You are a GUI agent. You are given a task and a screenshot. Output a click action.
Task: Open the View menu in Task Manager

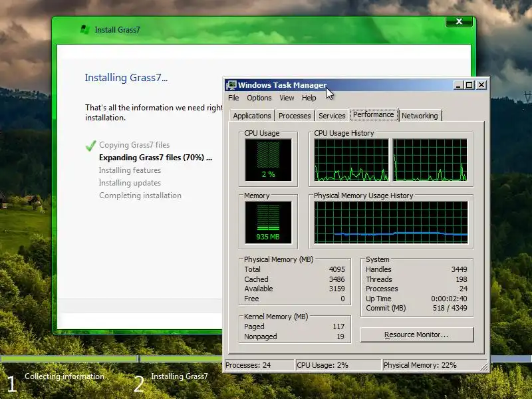coord(287,98)
